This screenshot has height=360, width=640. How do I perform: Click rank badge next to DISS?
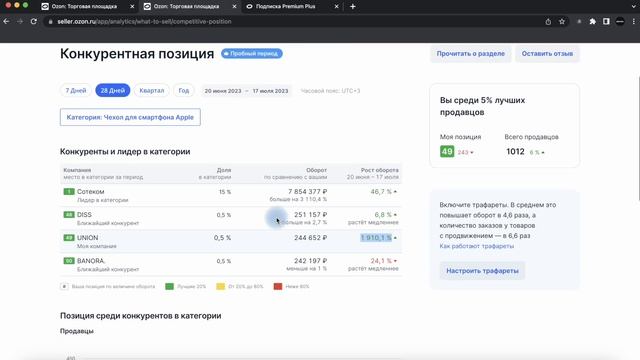[x=69, y=215]
